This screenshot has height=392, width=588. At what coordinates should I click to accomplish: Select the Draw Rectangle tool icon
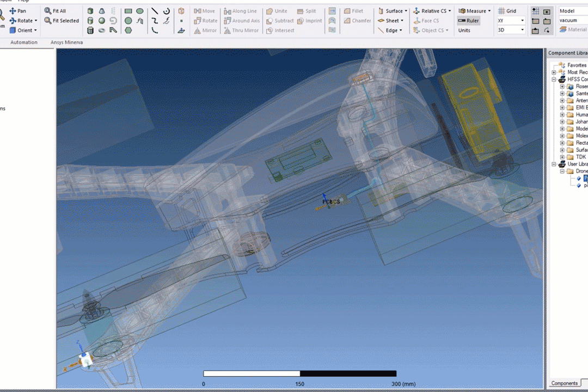coord(128,11)
